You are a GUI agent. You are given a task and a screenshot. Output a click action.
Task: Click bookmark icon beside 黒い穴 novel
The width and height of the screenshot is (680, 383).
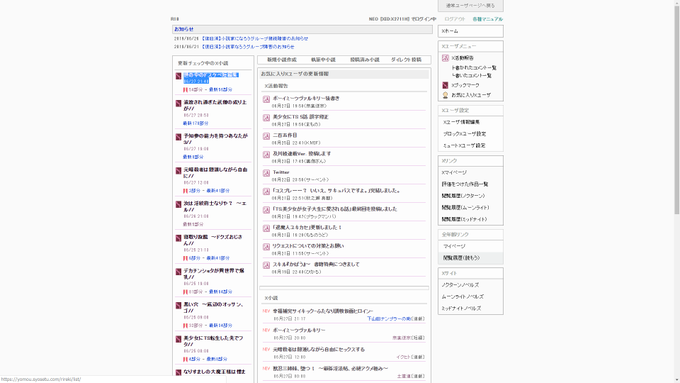178,306
